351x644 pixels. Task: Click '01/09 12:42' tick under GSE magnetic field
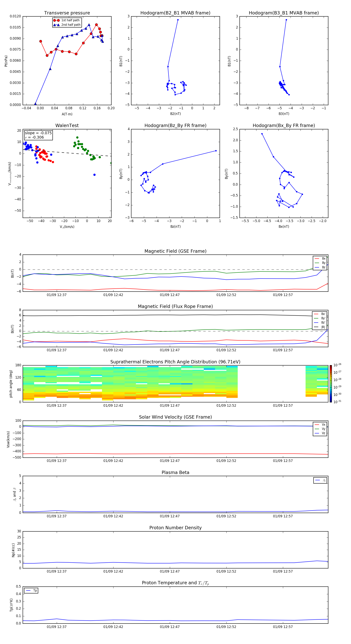[x=113, y=295]
